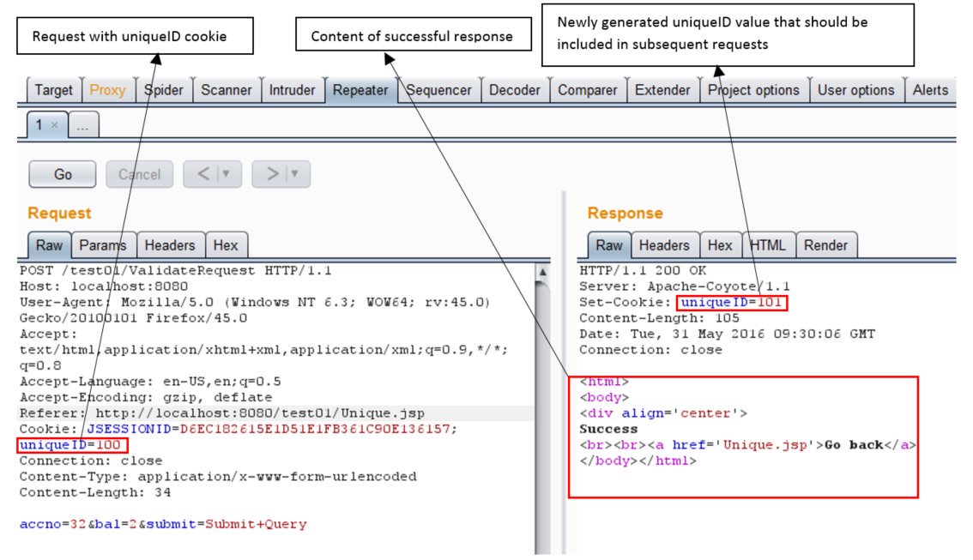Go to next request in history

273,174
